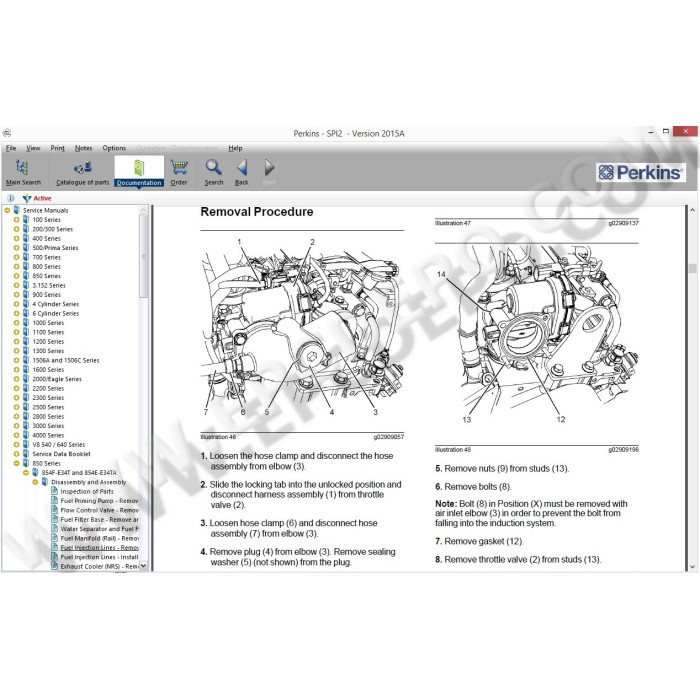Expand the 4000 Series node

pyautogui.click(x=17, y=435)
